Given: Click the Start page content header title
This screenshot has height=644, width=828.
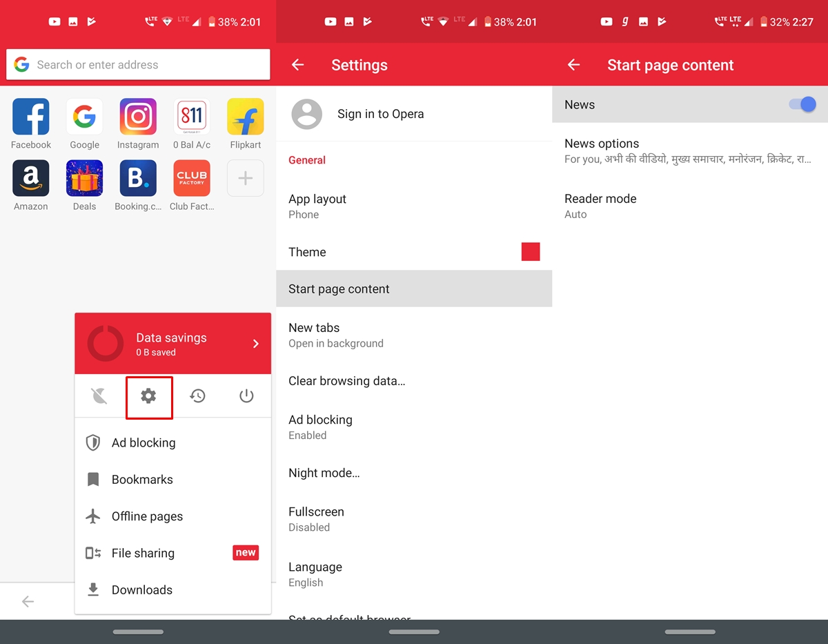Looking at the screenshot, I should 671,65.
